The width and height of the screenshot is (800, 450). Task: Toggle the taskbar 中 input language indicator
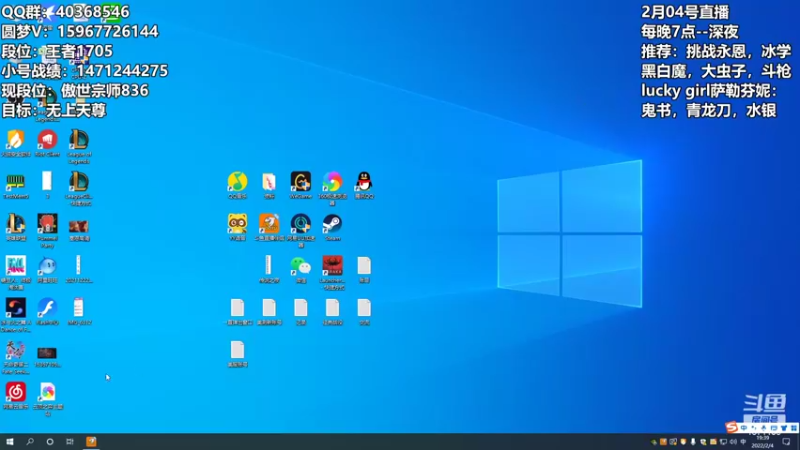pos(743,442)
